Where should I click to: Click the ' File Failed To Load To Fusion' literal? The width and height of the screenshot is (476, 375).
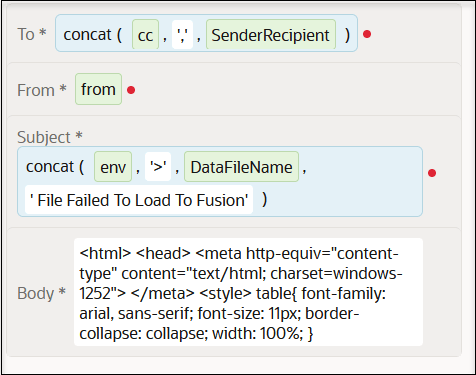point(139,200)
